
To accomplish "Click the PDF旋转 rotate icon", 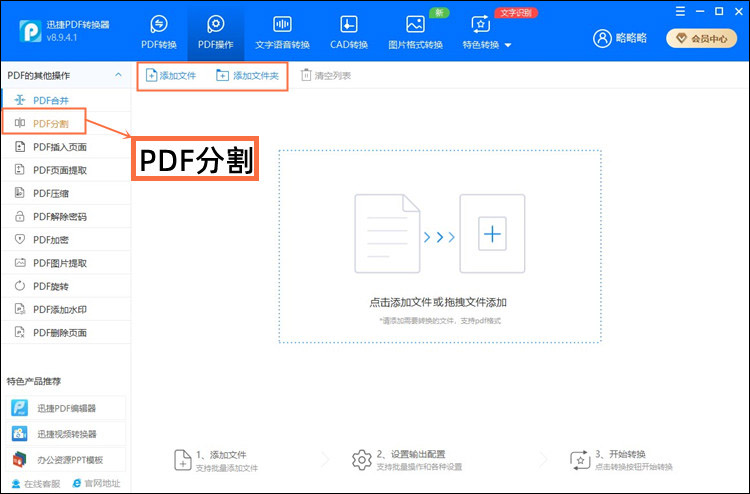I will click(20, 285).
